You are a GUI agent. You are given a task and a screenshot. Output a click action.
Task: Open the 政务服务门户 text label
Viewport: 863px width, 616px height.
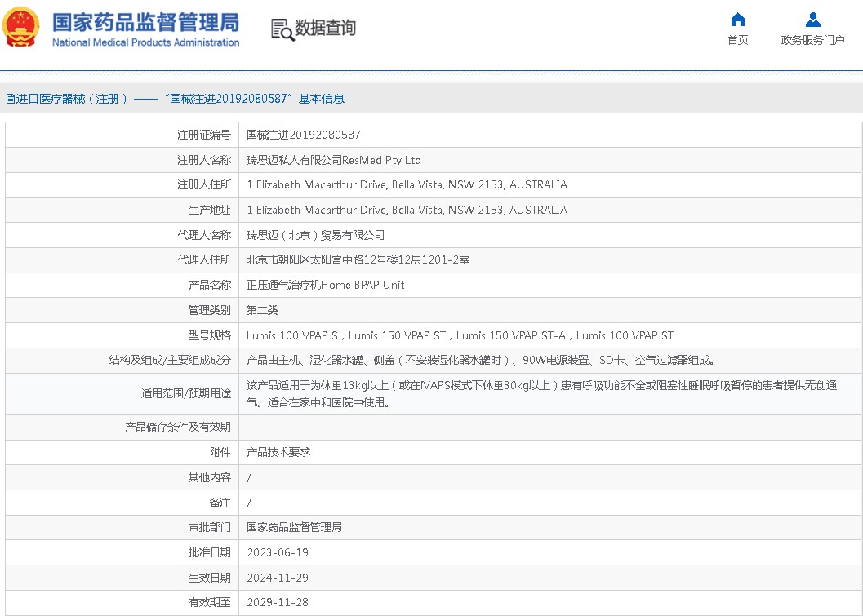[812, 40]
